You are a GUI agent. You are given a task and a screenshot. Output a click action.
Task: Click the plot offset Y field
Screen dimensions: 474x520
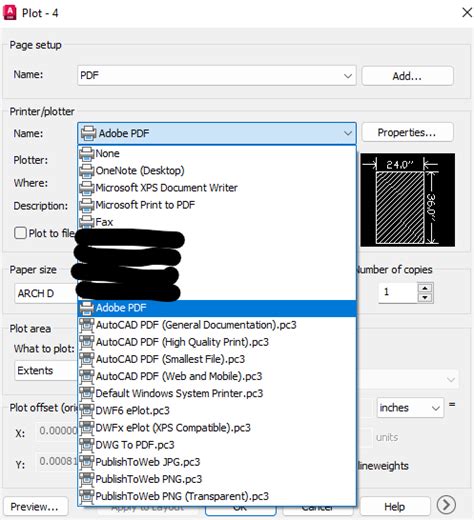point(57,462)
